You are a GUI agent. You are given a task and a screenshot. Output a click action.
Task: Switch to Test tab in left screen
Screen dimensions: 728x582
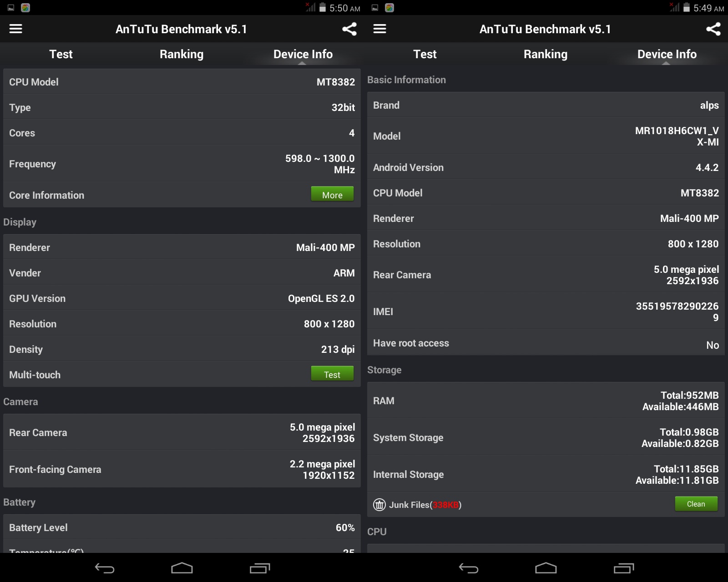click(x=61, y=54)
